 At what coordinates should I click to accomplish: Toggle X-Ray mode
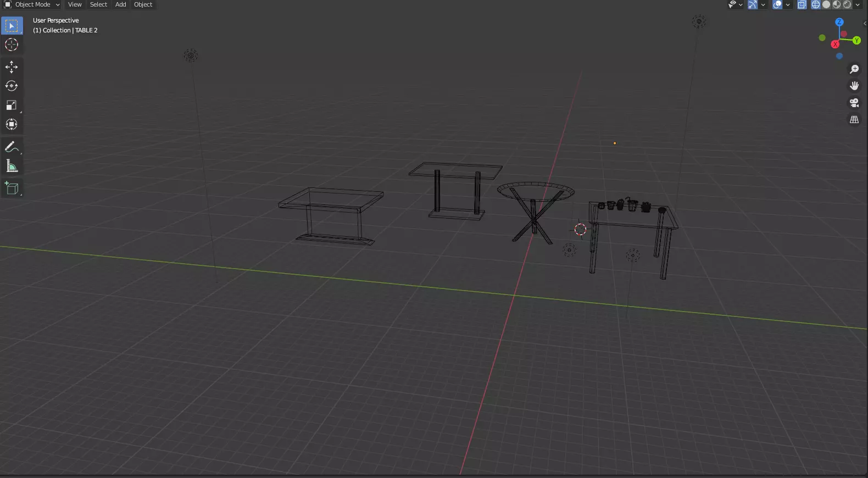[802, 4]
